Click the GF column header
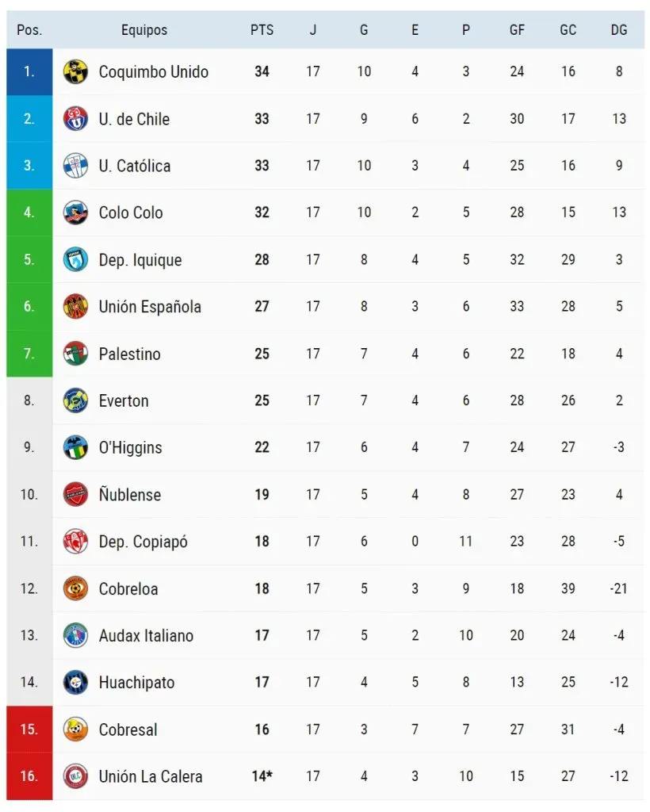 coord(517,30)
